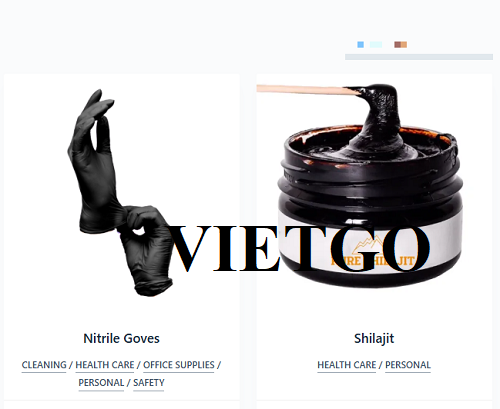Image resolution: width=500 pixels, height=409 pixels.
Task: Select PERSONAL category under Nitrile Goves
Action: [101, 383]
